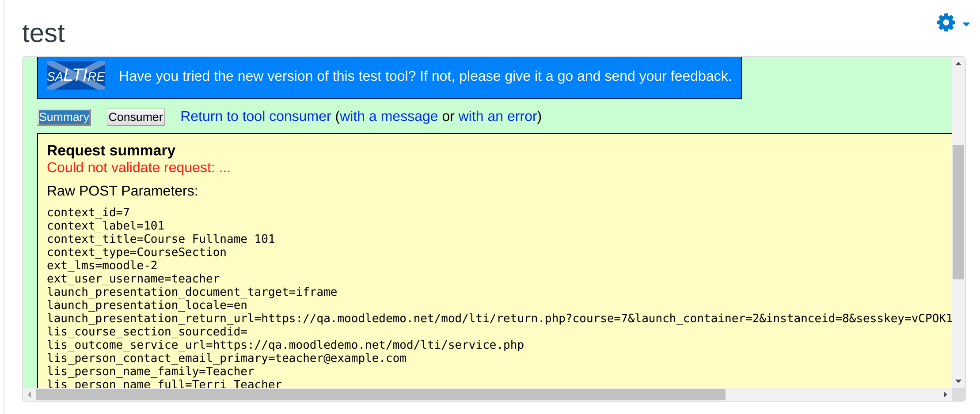Click the 'Raw POST Parameters:' label

(x=122, y=191)
